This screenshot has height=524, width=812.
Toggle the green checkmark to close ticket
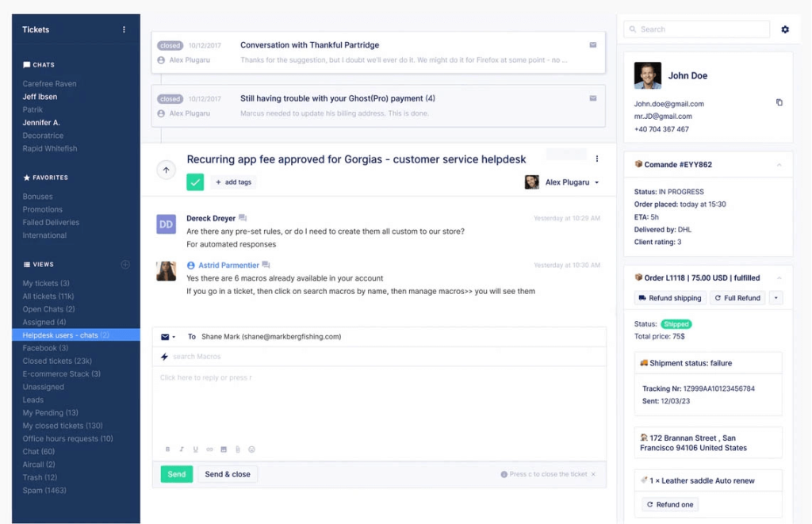[195, 182]
